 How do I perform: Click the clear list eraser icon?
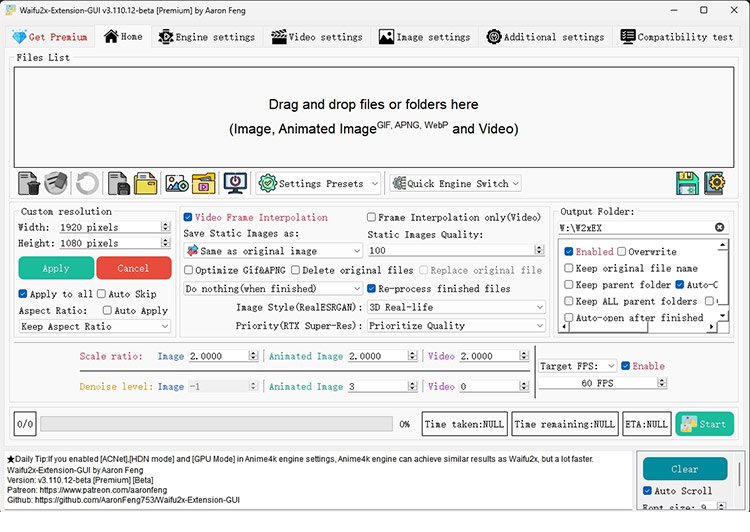(x=56, y=183)
